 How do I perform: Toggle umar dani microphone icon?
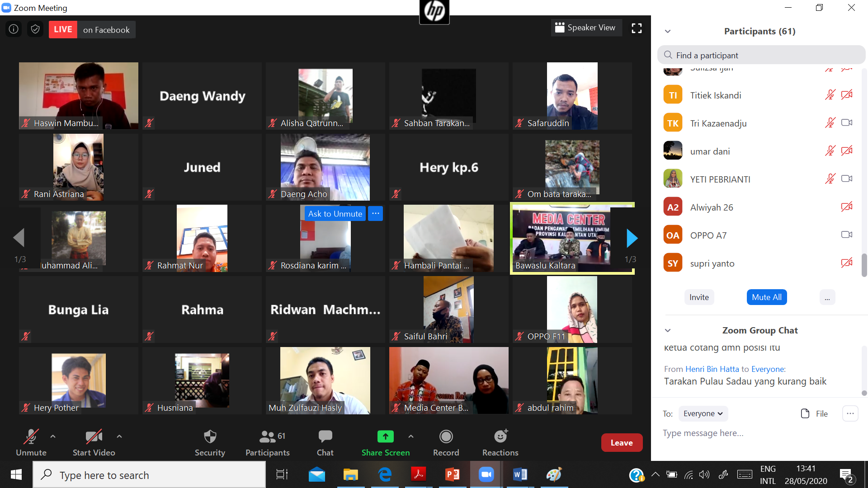click(830, 151)
